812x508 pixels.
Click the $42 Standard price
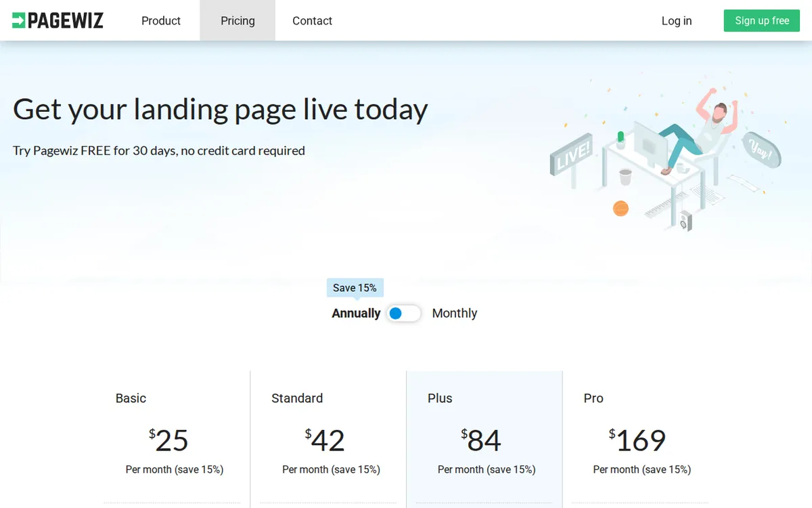[325, 440]
